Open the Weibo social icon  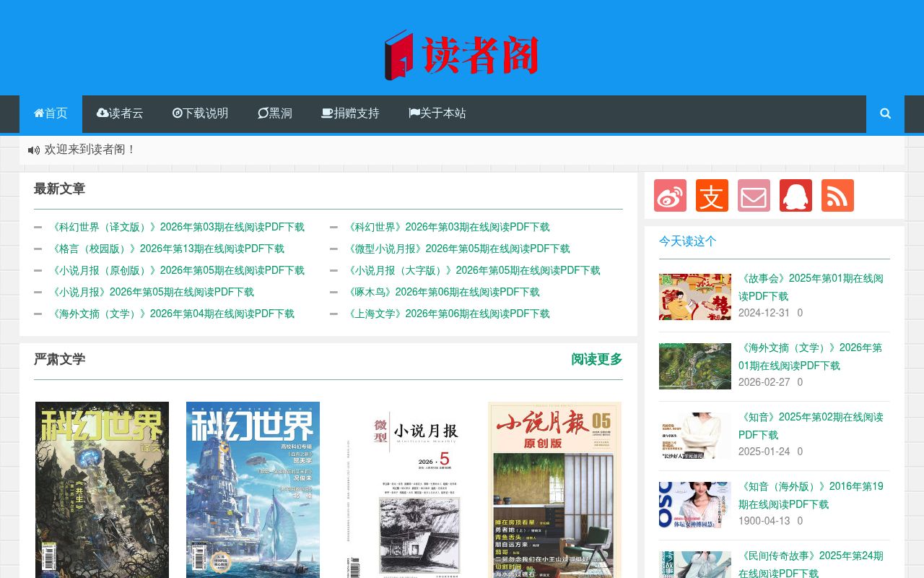coord(670,195)
